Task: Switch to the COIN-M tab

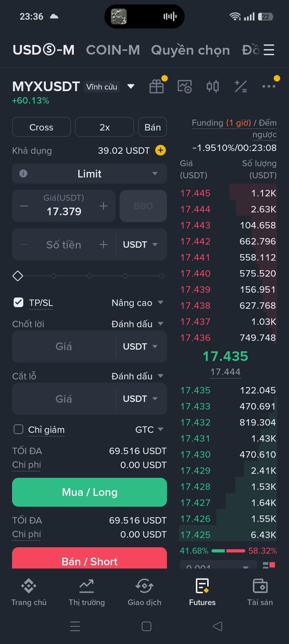Action: pos(113,50)
